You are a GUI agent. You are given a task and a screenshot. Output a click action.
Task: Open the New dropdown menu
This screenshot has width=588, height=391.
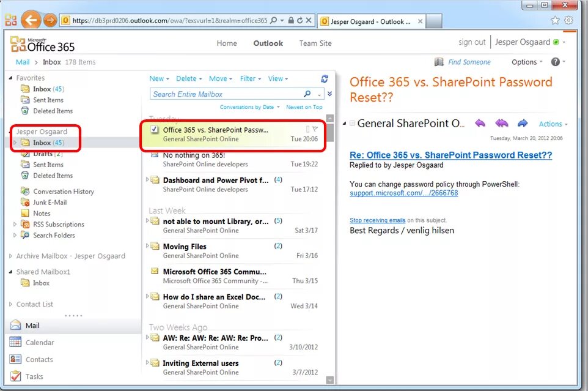159,79
